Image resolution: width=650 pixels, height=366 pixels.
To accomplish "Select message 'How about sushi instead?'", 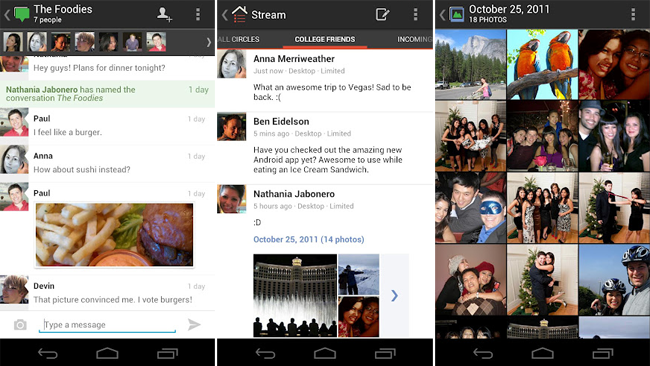I will tap(82, 170).
